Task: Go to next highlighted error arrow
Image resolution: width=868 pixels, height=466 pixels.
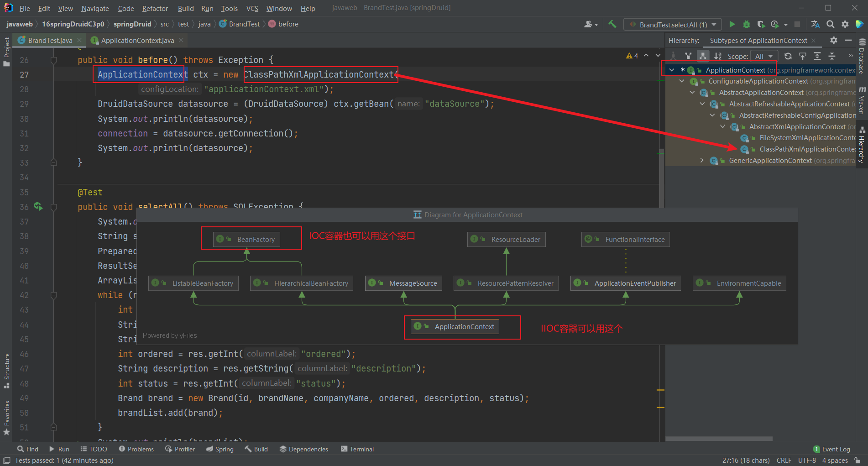Action: 658,56
